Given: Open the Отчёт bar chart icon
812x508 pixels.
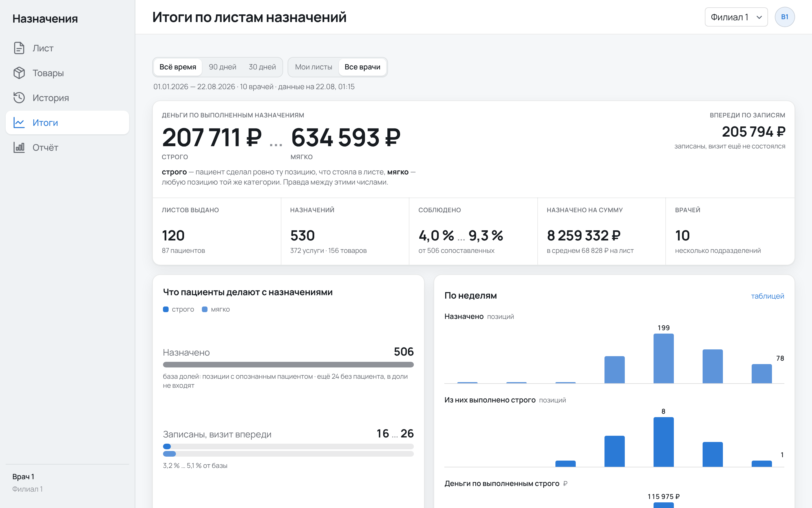Looking at the screenshot, I should (x=19, y=148).
